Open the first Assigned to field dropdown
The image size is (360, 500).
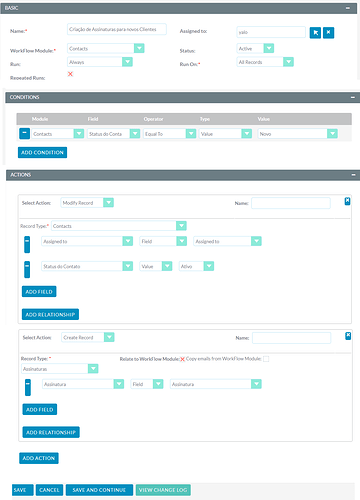(x=87, y=241)
